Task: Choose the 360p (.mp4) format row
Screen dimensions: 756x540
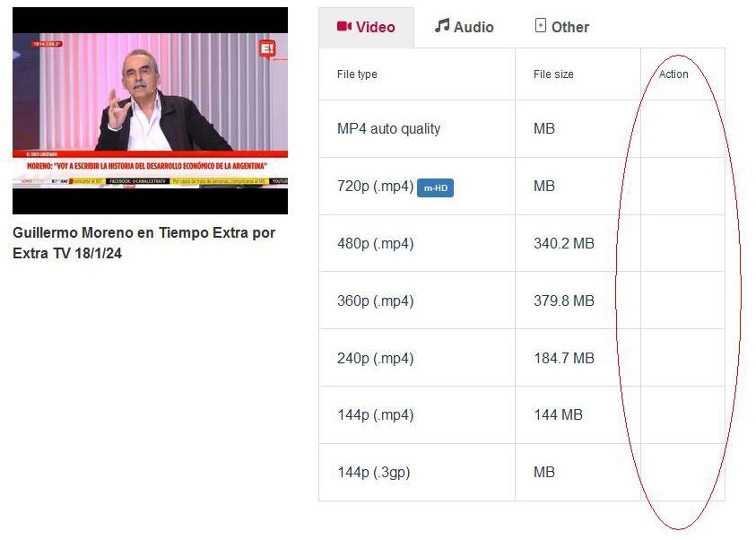Action: click(522, 300)
